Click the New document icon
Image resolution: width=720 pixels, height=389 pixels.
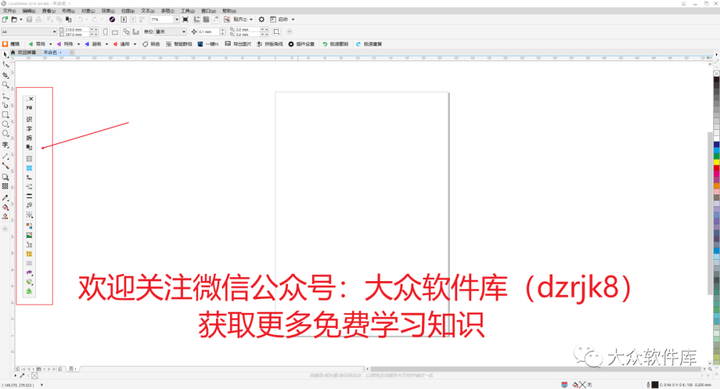coord(5,19)
